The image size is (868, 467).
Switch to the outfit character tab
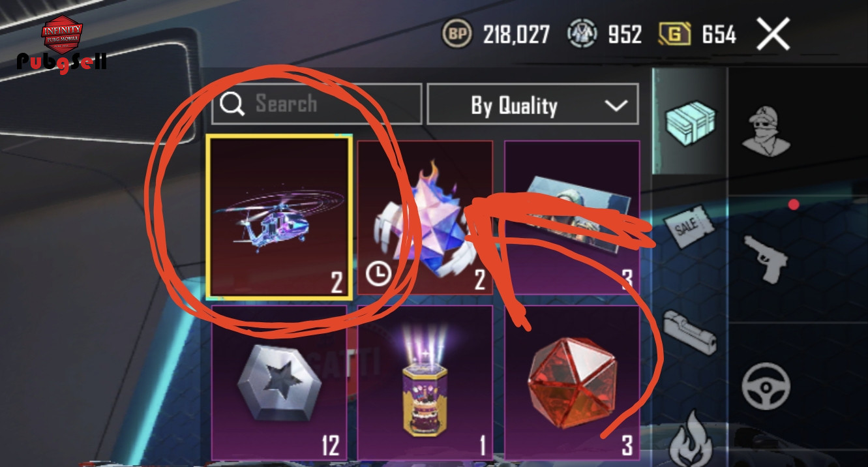(x=766, y=130)
